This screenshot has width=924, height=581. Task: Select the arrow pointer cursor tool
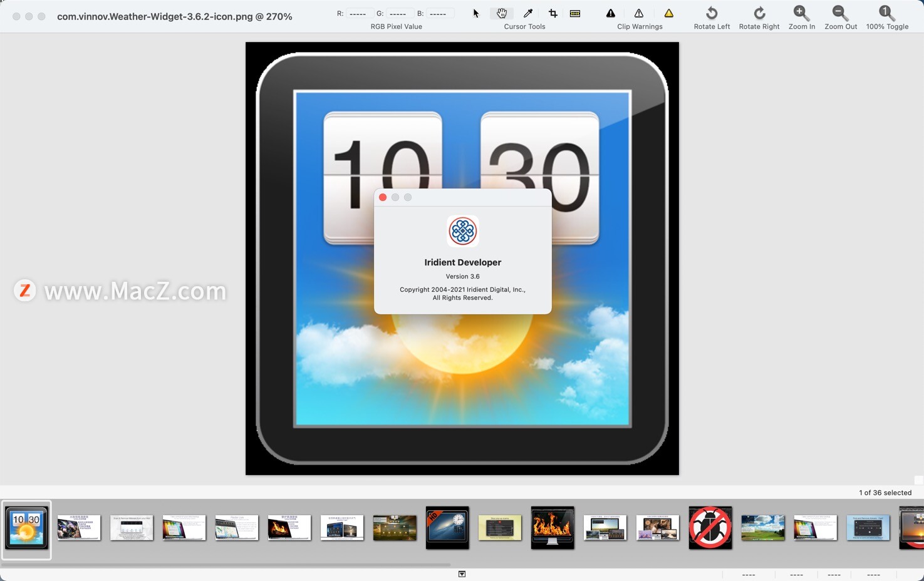click(x=475, y=13)
